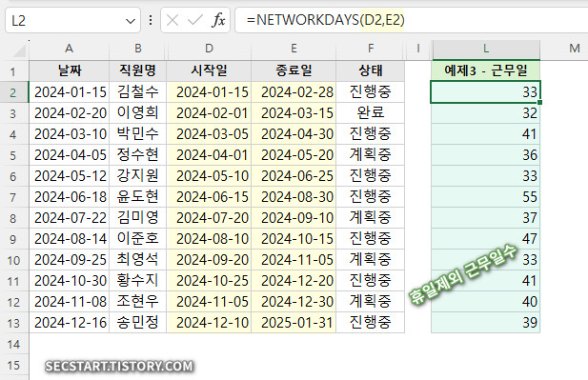
Task: Select column I header
Action: [x=418, y=49]
